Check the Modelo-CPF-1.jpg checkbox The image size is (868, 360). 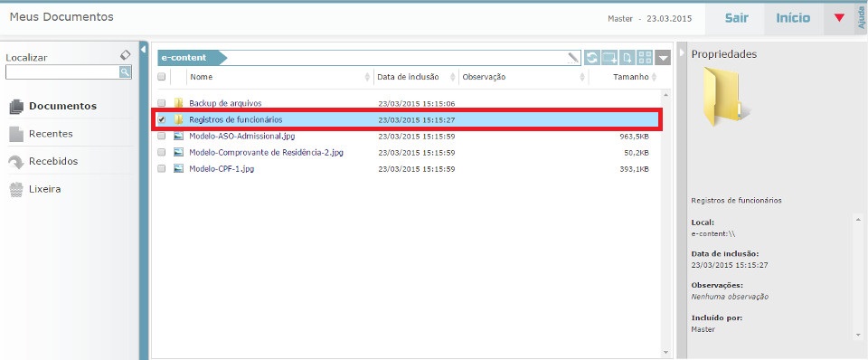(x=162, y=169)
